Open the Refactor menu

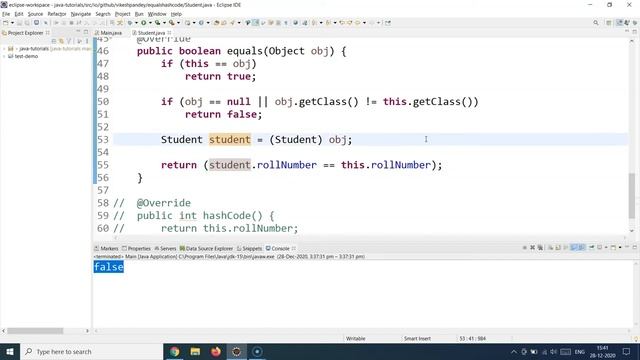[57, 14]
